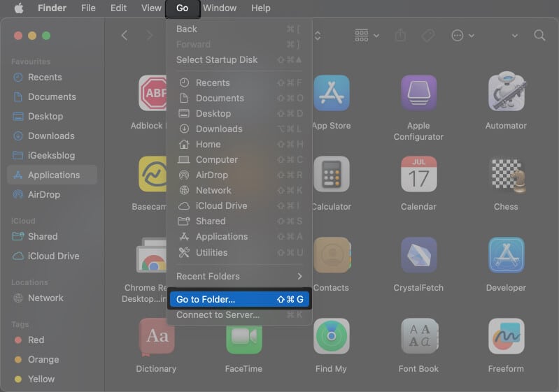Launch the Font Book app icon
Image resolution: width=559 pixels, height=392 pixels.
[419, 336]
